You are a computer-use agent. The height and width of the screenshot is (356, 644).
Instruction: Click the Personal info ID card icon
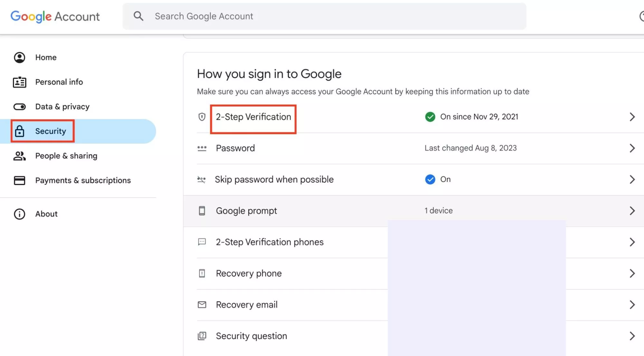tap(19, 82)
